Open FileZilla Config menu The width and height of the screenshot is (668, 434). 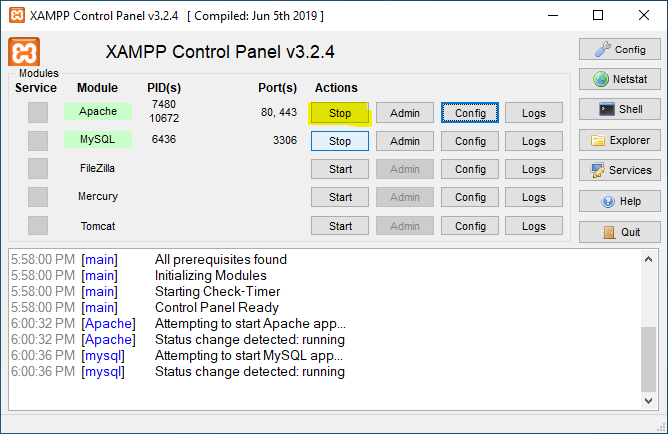[x=470, y=169]
